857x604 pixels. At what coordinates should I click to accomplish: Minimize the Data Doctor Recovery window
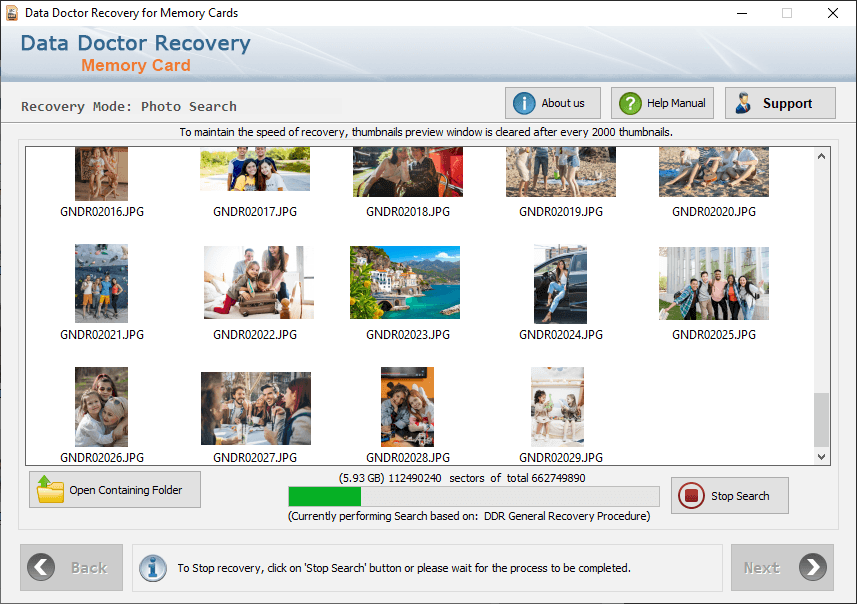[742, 13]
